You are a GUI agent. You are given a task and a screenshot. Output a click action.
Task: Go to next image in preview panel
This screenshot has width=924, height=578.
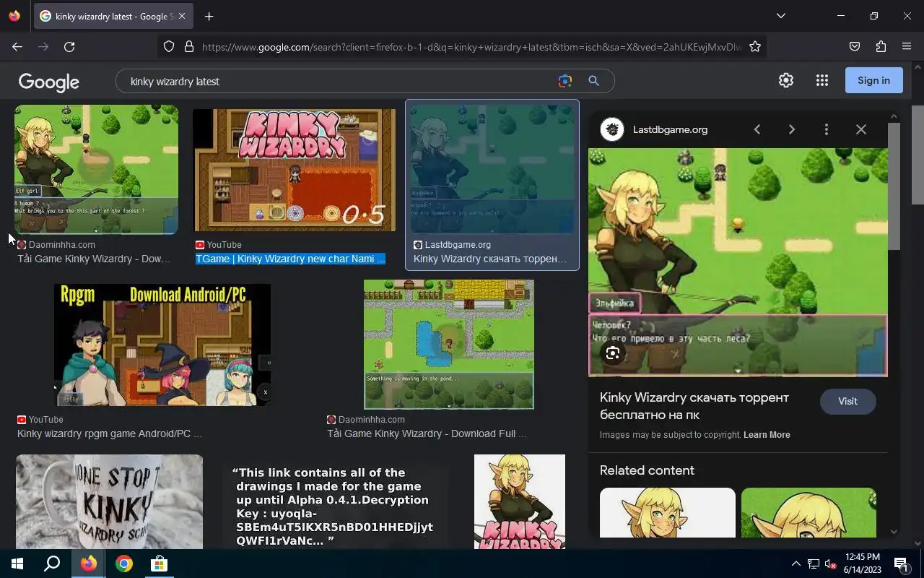(x=791, y=129)
